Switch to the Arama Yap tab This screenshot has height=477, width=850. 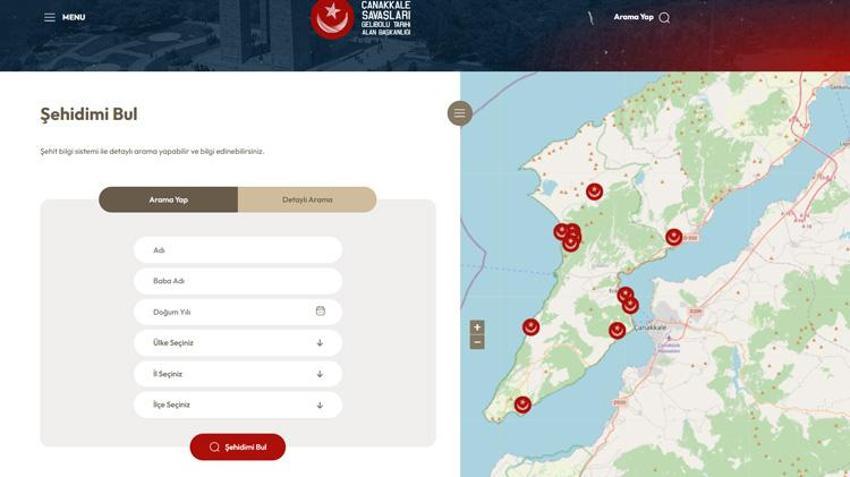168,199
